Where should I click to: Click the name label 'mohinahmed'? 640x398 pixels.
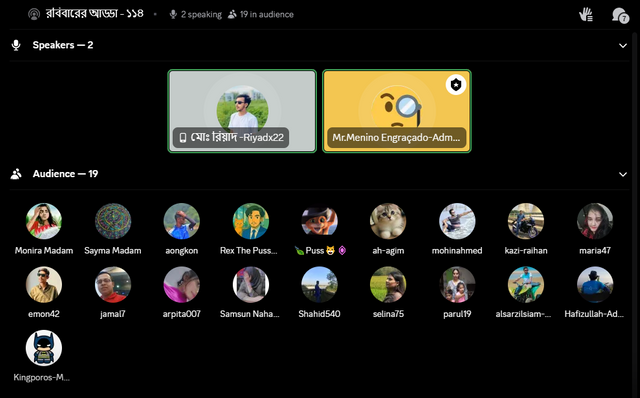pos(457,251)
